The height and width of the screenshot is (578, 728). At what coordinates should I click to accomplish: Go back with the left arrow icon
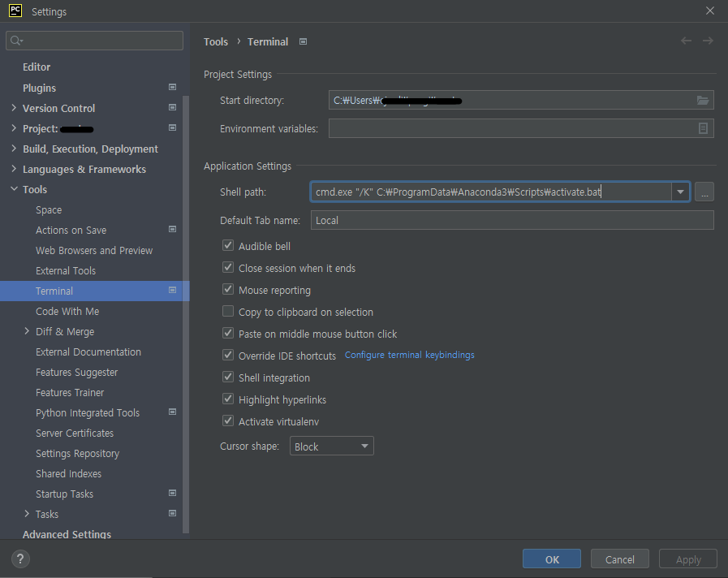686,41
